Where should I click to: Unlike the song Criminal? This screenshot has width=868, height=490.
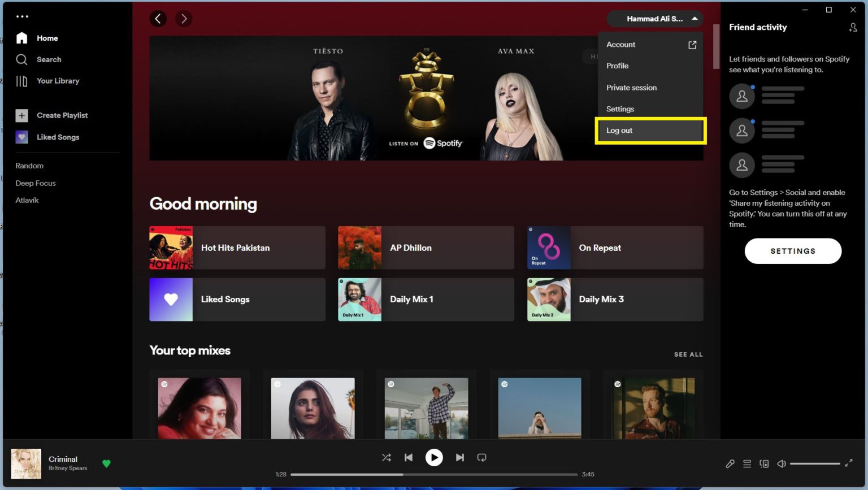coord(106,463)
